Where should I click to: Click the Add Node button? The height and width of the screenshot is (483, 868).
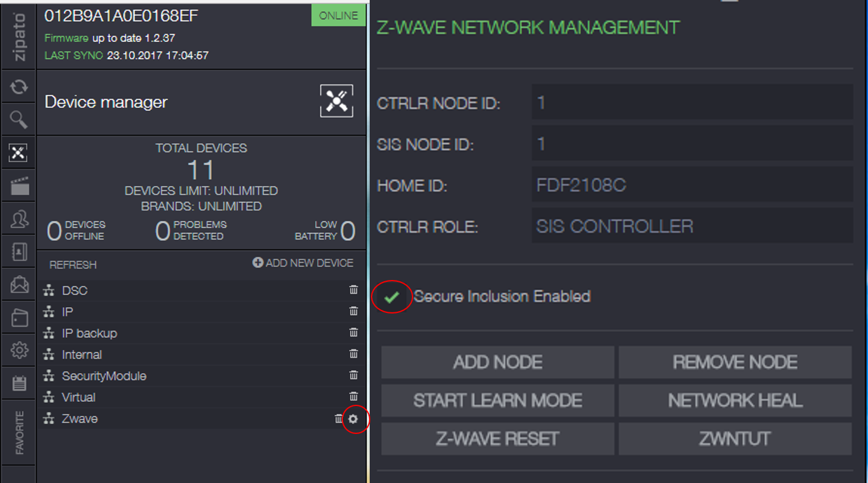(x=498, y=363)
